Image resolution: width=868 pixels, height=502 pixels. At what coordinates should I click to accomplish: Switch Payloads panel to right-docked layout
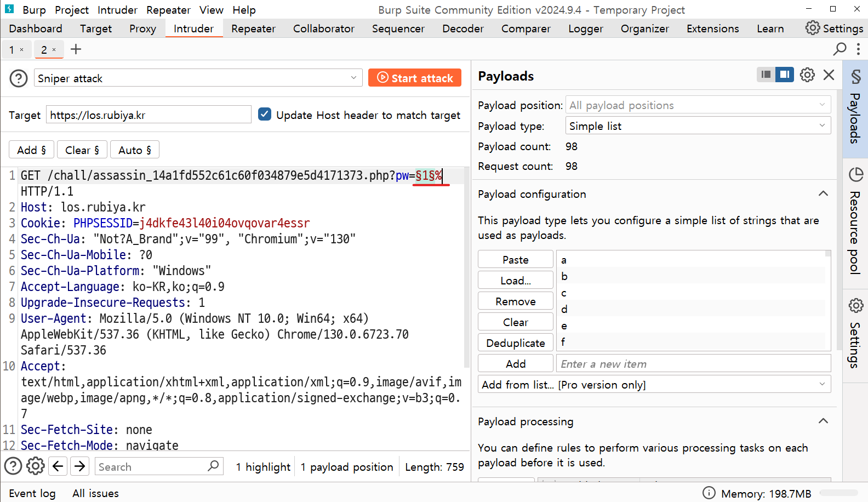point(785,74)
